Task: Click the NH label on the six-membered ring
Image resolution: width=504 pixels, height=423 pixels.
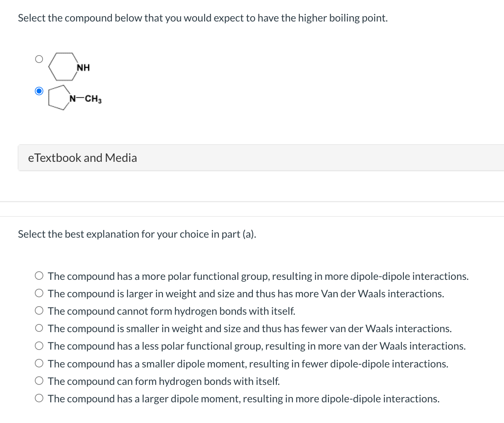Action: [x=83, y=67]
